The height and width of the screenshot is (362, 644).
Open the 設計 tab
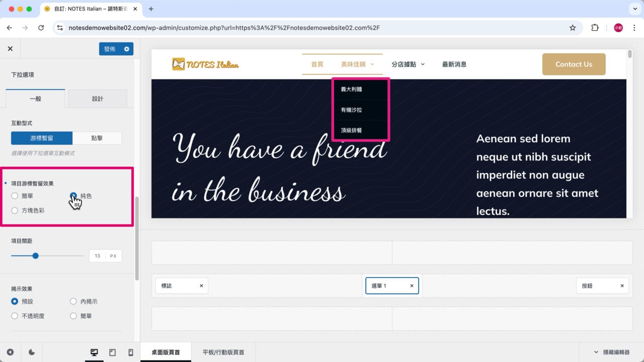pos(97,99)
